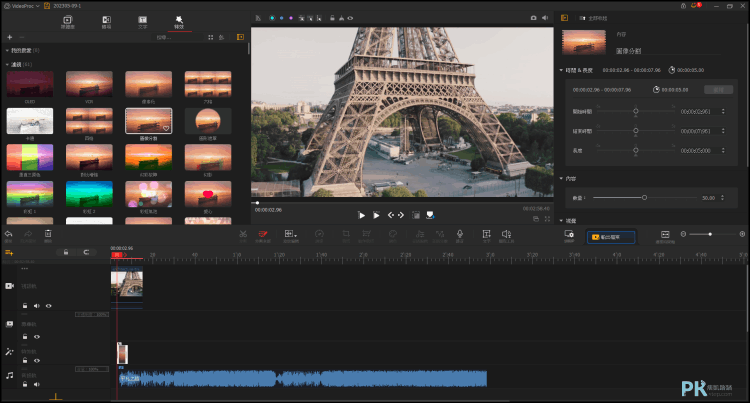The image size is (750, 403).
Task: Select the Eiffel Tower clip on timeline
Action: click(127, 282)
